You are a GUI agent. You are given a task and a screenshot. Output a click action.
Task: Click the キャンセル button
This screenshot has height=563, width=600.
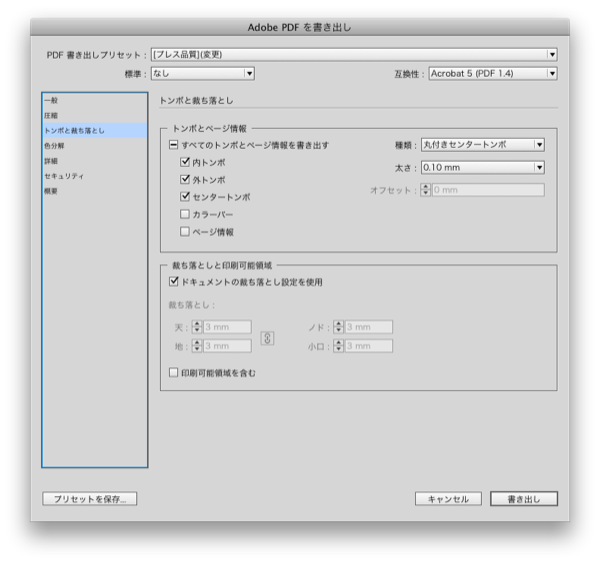click(x=448, y=499)
